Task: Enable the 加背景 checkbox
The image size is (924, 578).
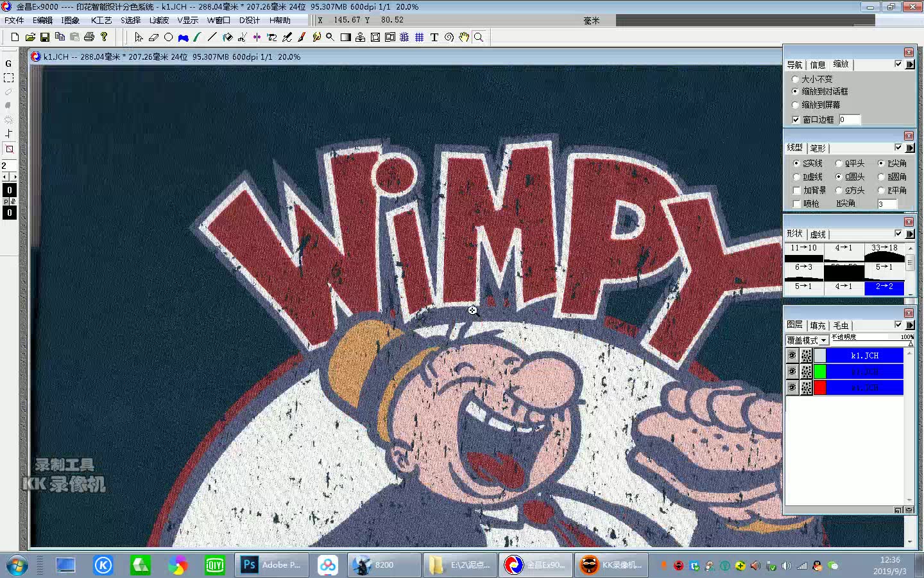Action: click(796, 190)
